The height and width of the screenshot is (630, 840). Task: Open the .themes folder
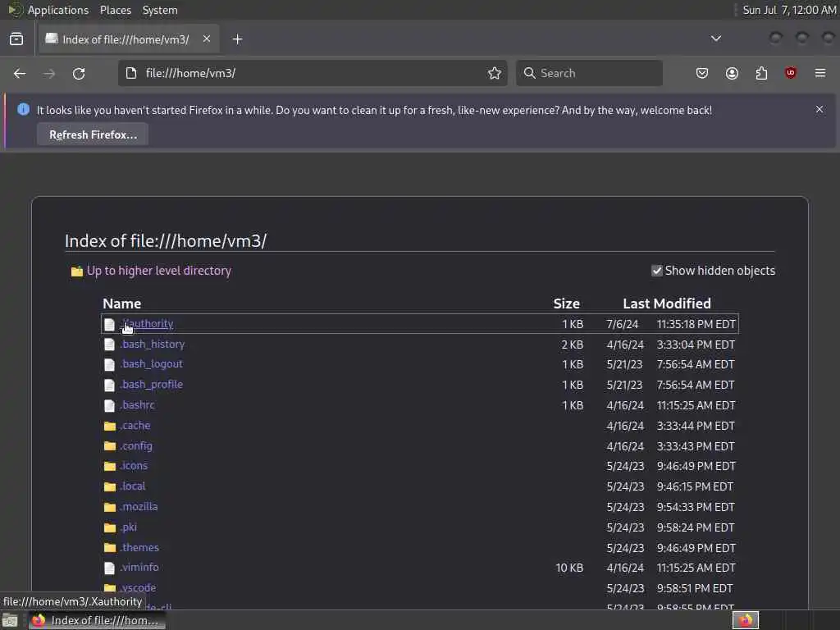point(139,547)
